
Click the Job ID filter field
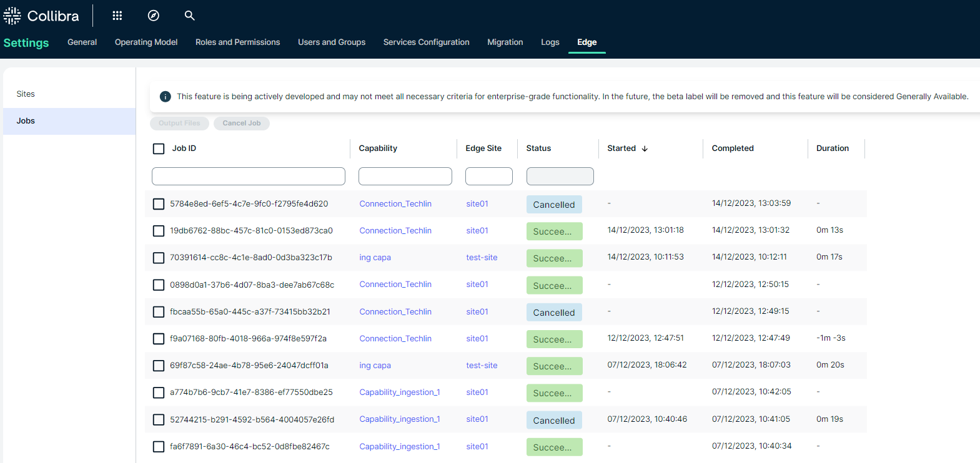pyautogui.click(x=248, y=177)
